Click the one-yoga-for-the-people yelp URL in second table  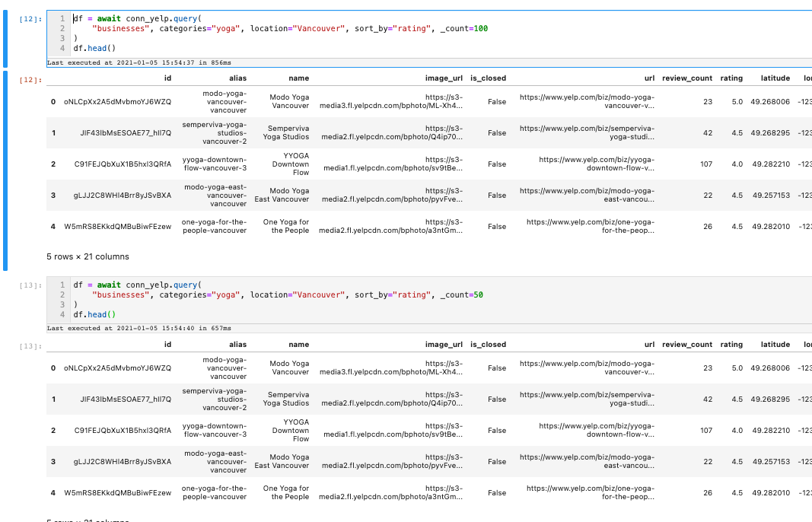[591, 492]
